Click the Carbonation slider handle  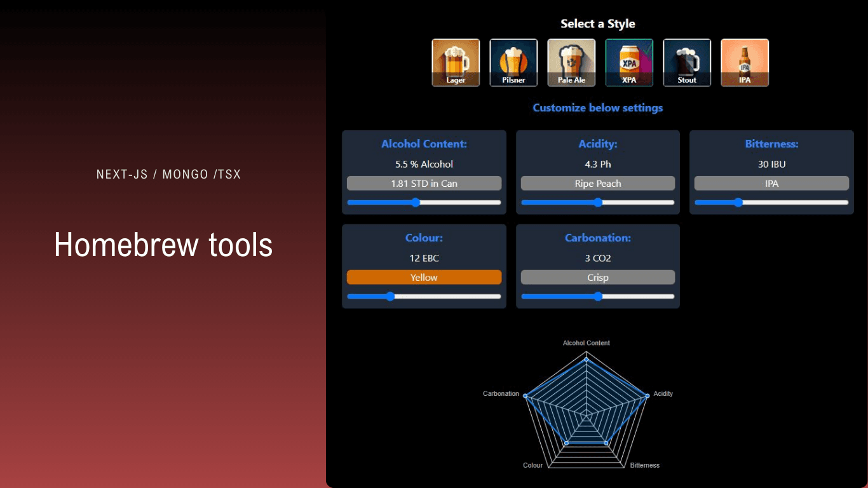pyautogui.click(x=598, y=296)
